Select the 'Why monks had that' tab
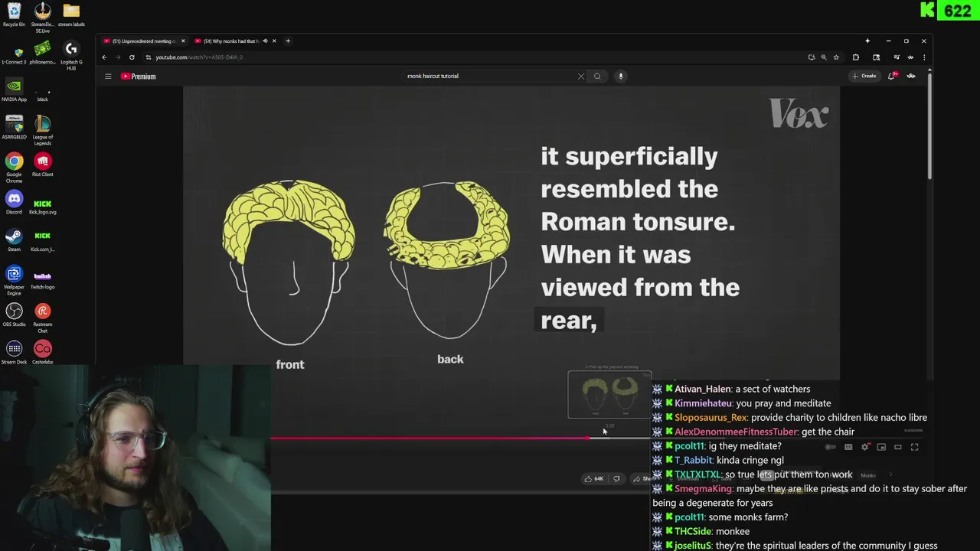The width and height of the screenshot is (980, 551). click(231, 41)
